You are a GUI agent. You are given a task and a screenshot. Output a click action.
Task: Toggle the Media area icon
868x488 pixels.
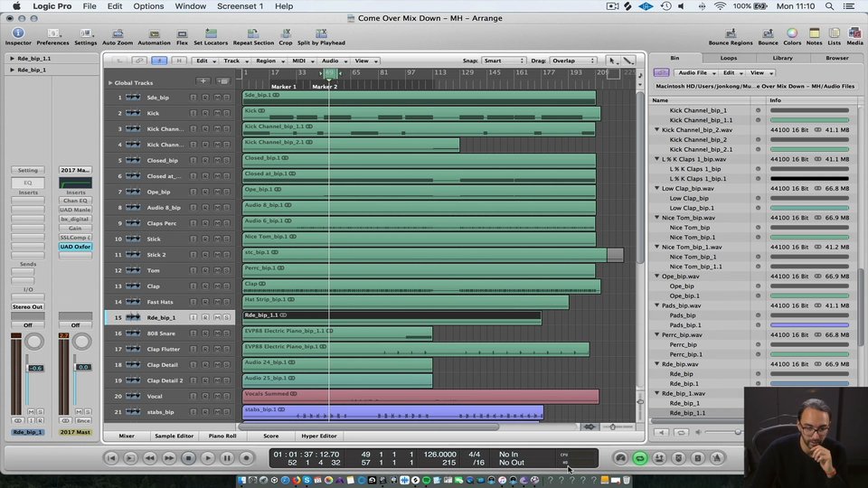854,33
